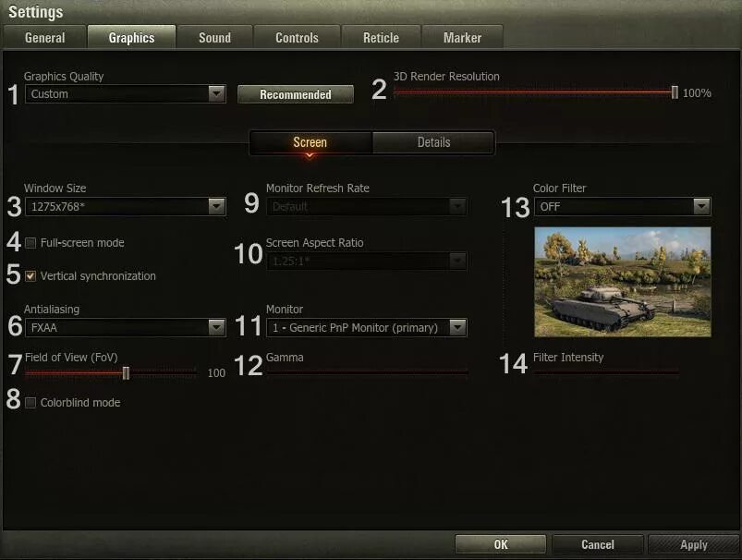Open the Graphics Quality dropdown arrow
The width and height of the screenshot is (742, 560).
coord(217,93)
